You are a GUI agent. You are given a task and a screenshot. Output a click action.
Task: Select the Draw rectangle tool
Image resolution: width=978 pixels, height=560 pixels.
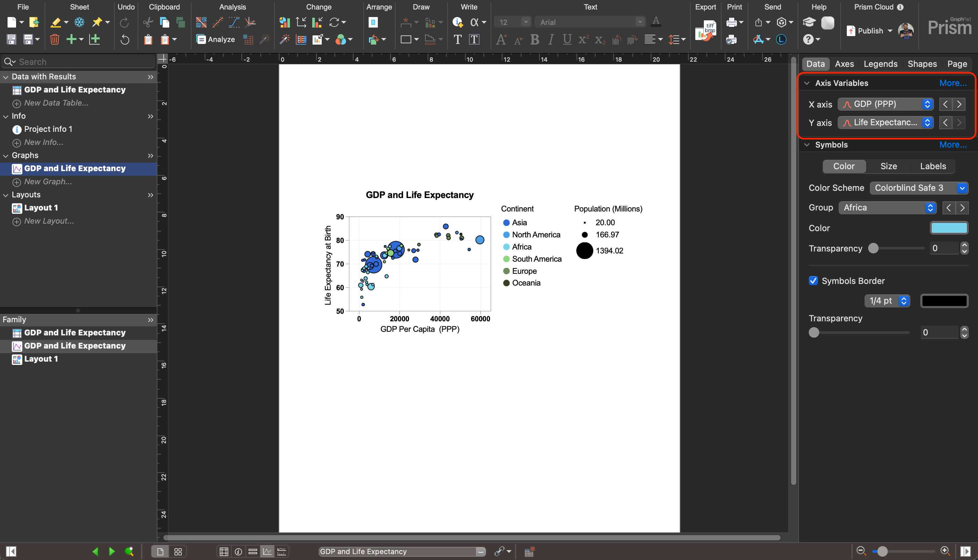(406, 39)
